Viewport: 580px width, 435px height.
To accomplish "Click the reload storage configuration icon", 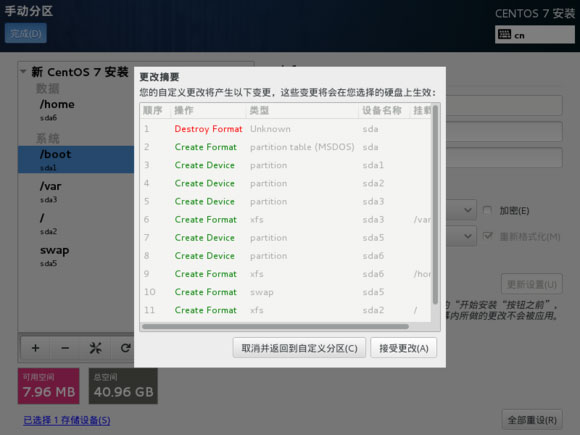I will tap(125, 348).
